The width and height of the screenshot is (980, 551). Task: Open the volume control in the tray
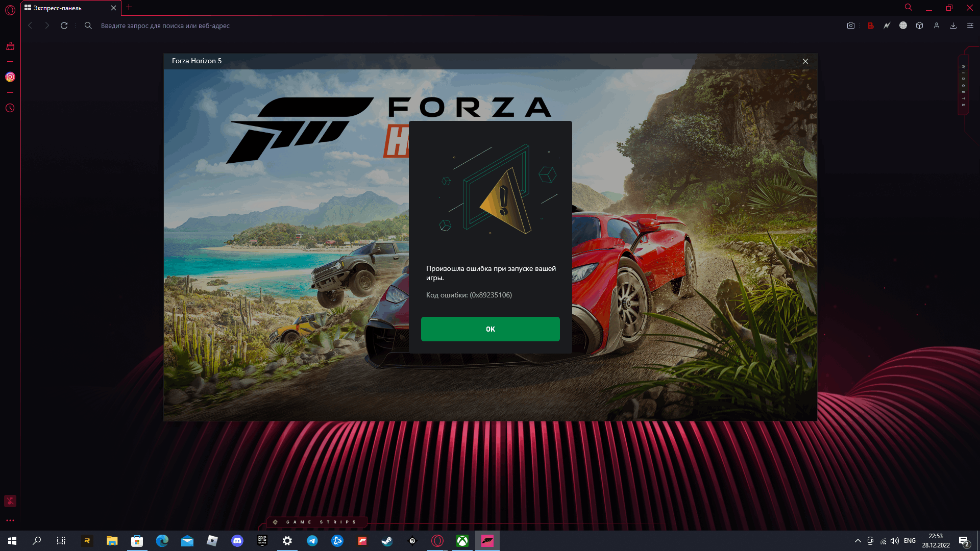(x=895, y=541)
